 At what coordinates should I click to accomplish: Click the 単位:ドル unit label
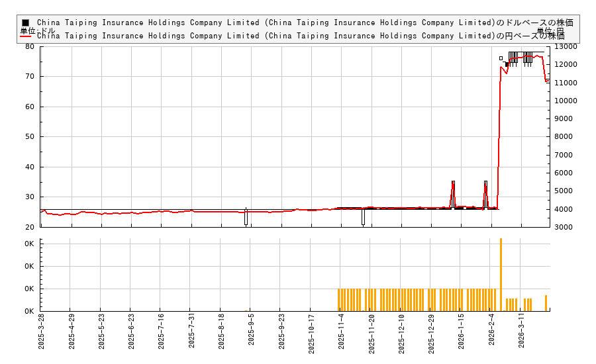point(38,31)
